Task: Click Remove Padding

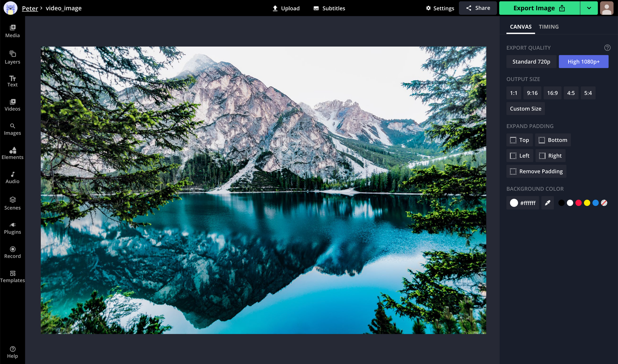Action: [536, 171]
